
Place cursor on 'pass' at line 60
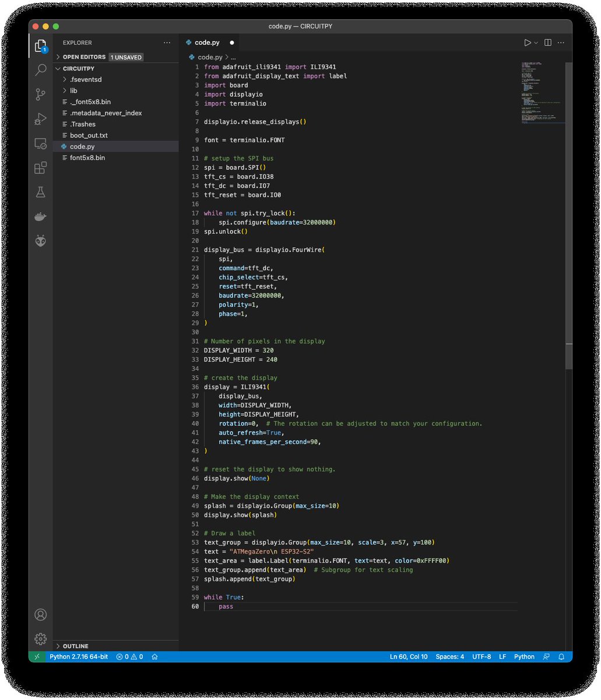(x=226, y=607)
